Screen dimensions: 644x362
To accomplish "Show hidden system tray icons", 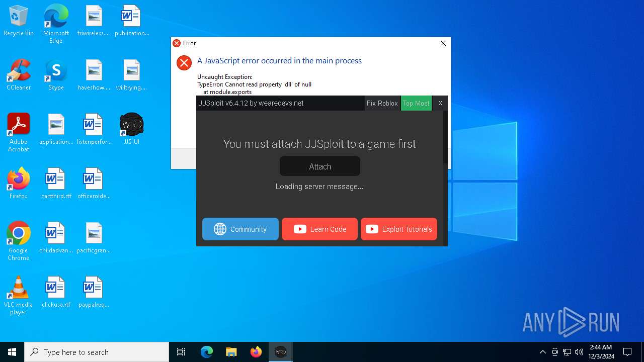I will pos(542,352).
